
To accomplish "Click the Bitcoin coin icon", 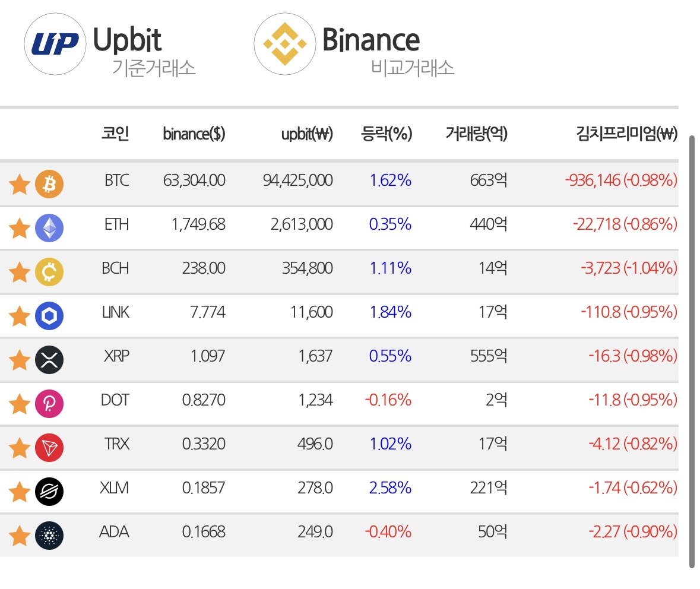I will [x=49, y=183].
